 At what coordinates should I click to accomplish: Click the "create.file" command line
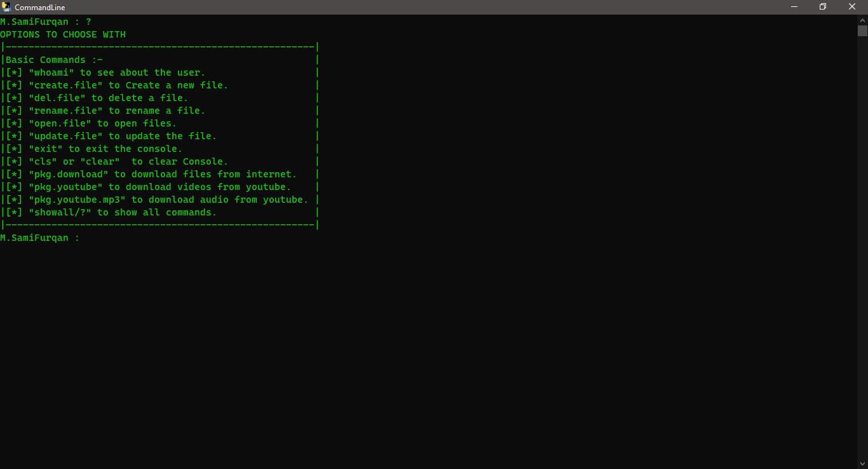[117, 85]
